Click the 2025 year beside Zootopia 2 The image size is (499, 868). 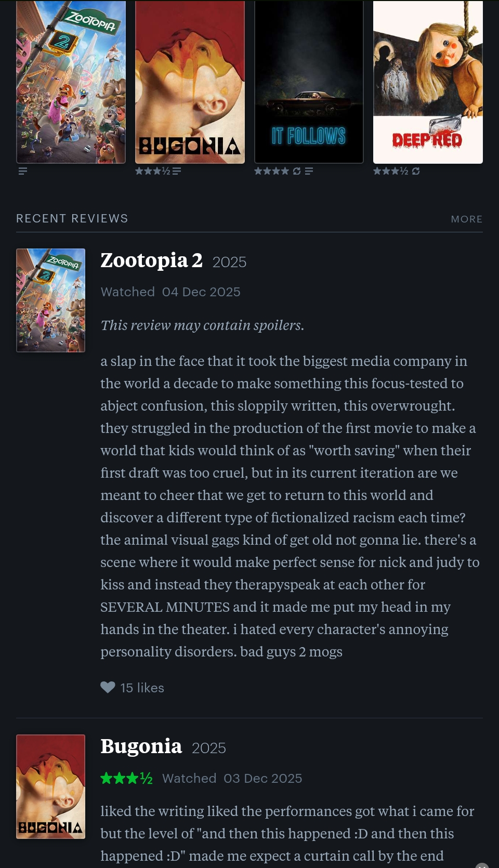pos(229,262)
